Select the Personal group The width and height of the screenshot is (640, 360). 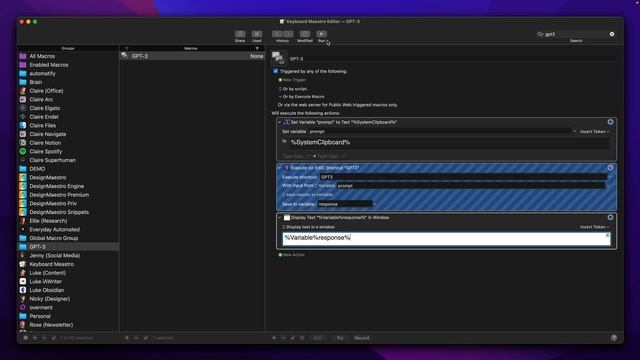pyautogui.click(x=40, y=316)
